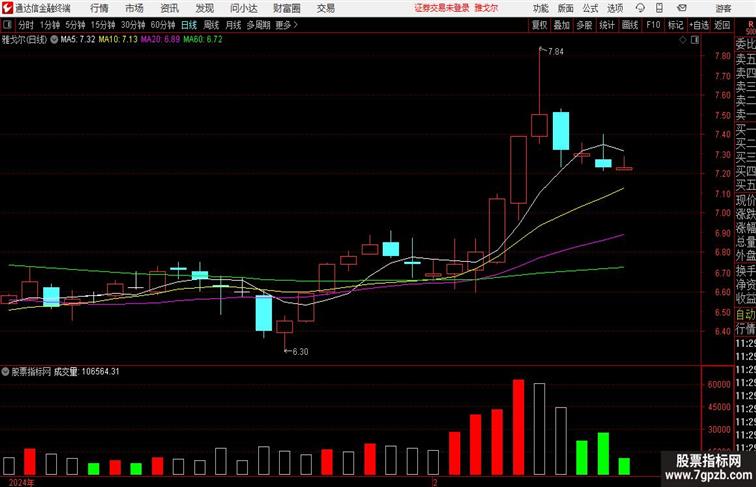Switch to 分时 intraday chart

click(x=26, y=25)
